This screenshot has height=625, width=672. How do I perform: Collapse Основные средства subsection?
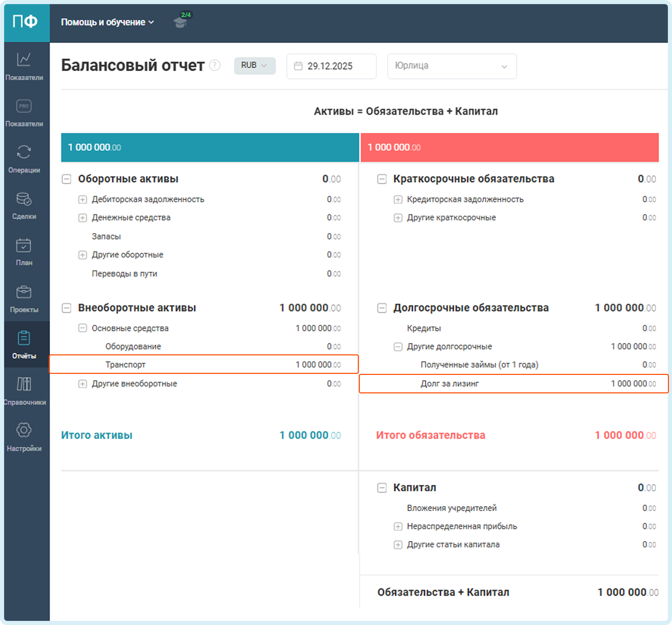tap(82, 328)
